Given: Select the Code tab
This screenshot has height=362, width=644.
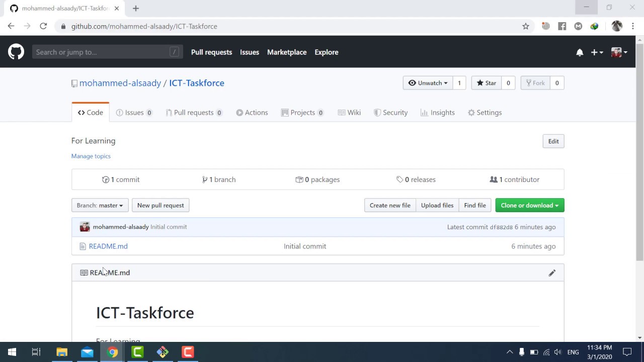Looking at the screenshot, I should point(91,113).
